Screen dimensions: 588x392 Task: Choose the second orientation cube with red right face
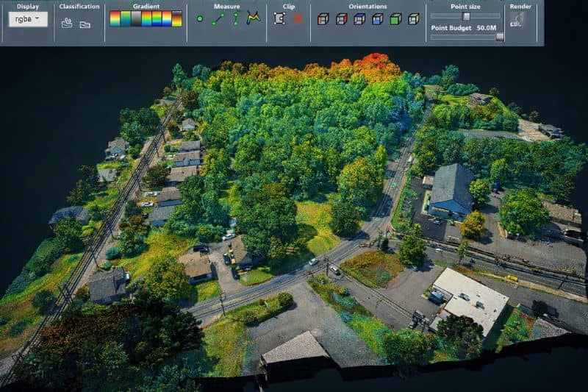[341, 19]
